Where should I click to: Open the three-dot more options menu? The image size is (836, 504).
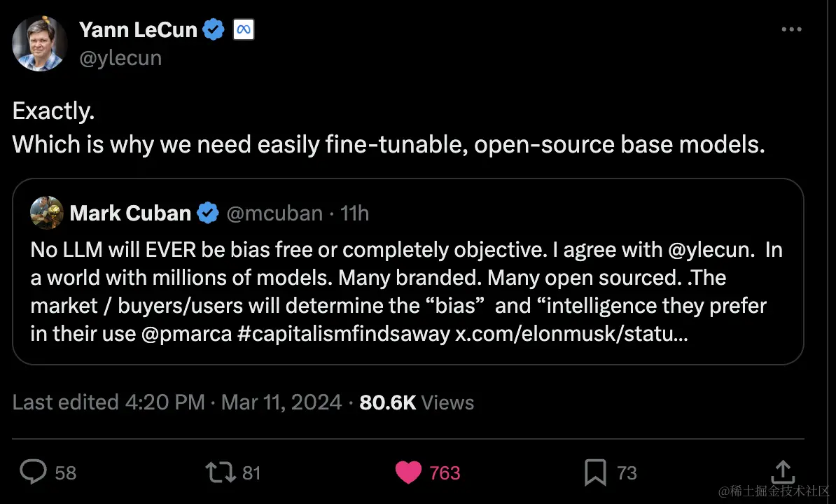tap(792, 29)
